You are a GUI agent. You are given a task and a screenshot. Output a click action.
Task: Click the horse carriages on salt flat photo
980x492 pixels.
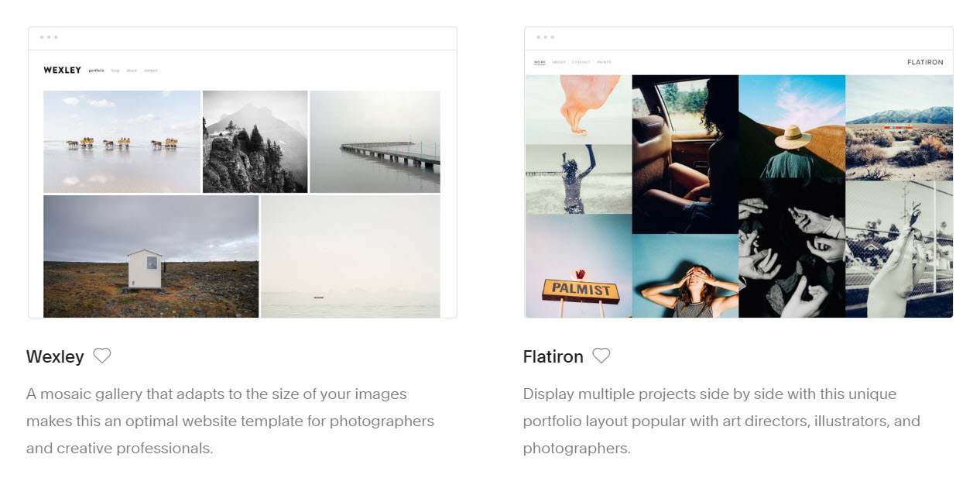[122, 142]
